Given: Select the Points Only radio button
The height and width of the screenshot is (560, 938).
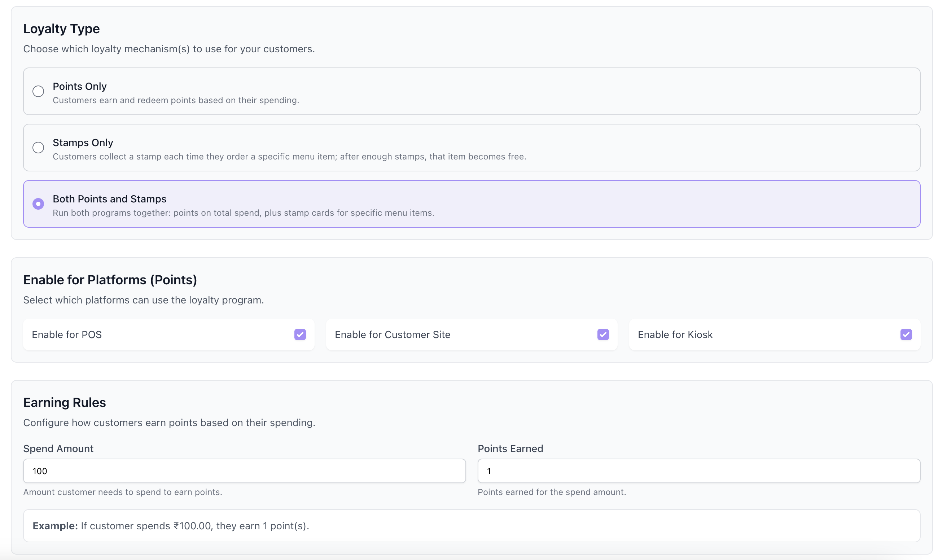Looking at the screenshot, I should coord(38,91).
